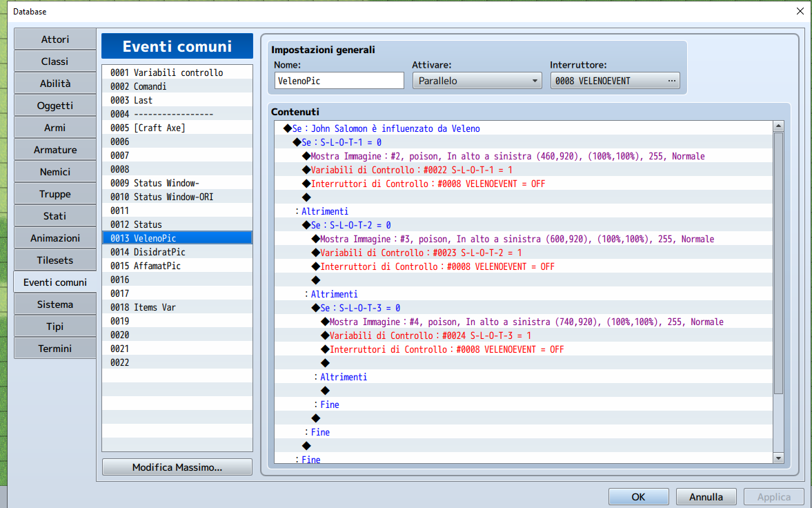This screenshot has width=812, height=508.
Task: Select Mostra Immagine #4 poison command
Action: (524, 322)
